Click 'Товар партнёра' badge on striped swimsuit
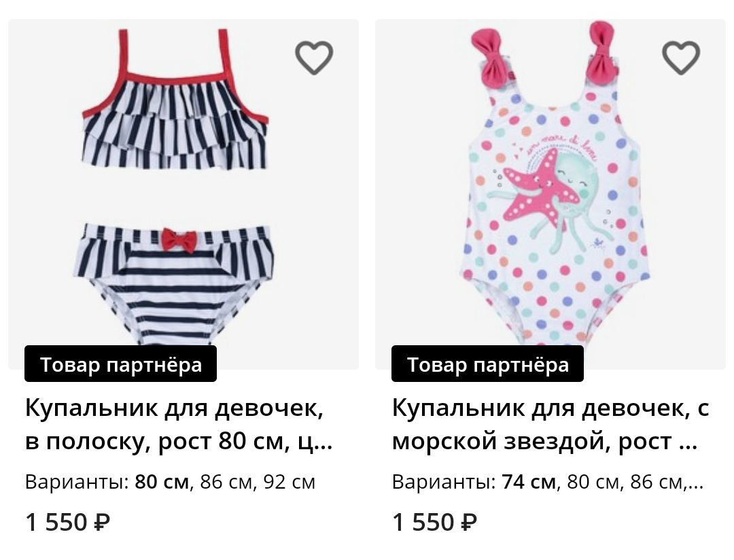The height and width of the screenshot is (560, 734). point(120,364)
